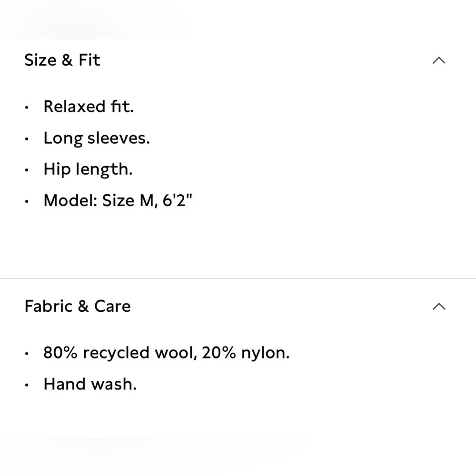Collapse the Size & Fit section chevron
This screenshot has width=476, height=476.
pyautogui.click(x=439, y=60)
